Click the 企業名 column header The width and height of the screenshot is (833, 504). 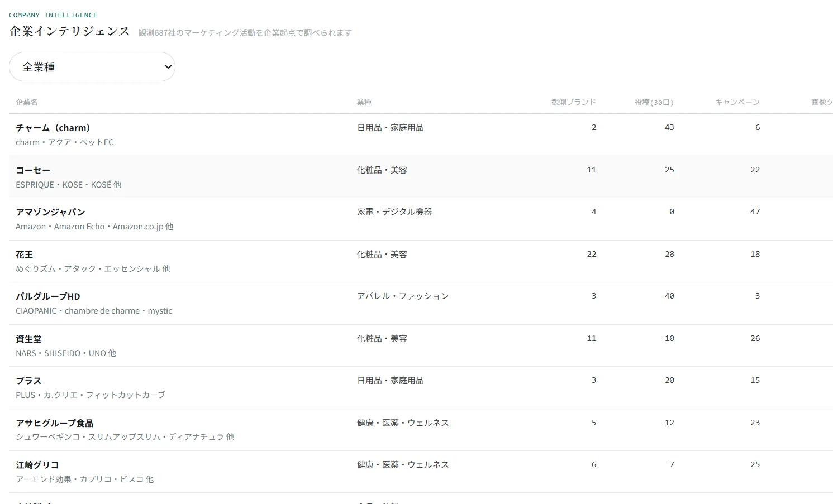[x=27, y=102]
